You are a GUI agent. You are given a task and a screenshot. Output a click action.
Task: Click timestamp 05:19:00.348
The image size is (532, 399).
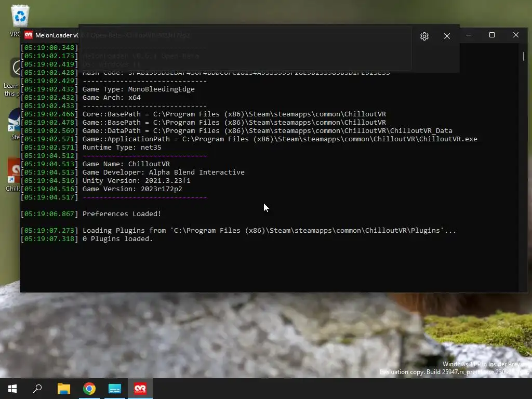pos(49,48)
